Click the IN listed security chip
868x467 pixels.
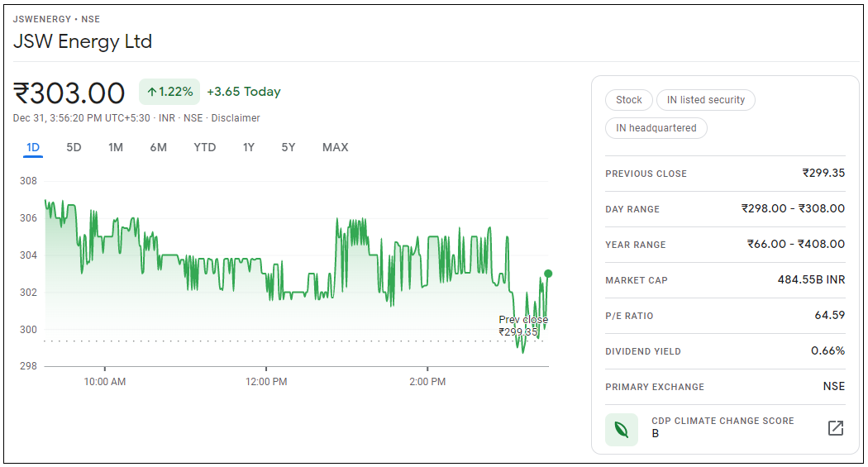click(x=706, y=100)
